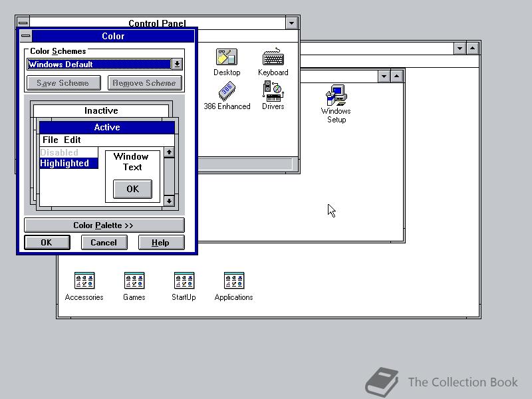Select the Windows Default scheme field
Screen dimensions: 532x399
point(99,64)
